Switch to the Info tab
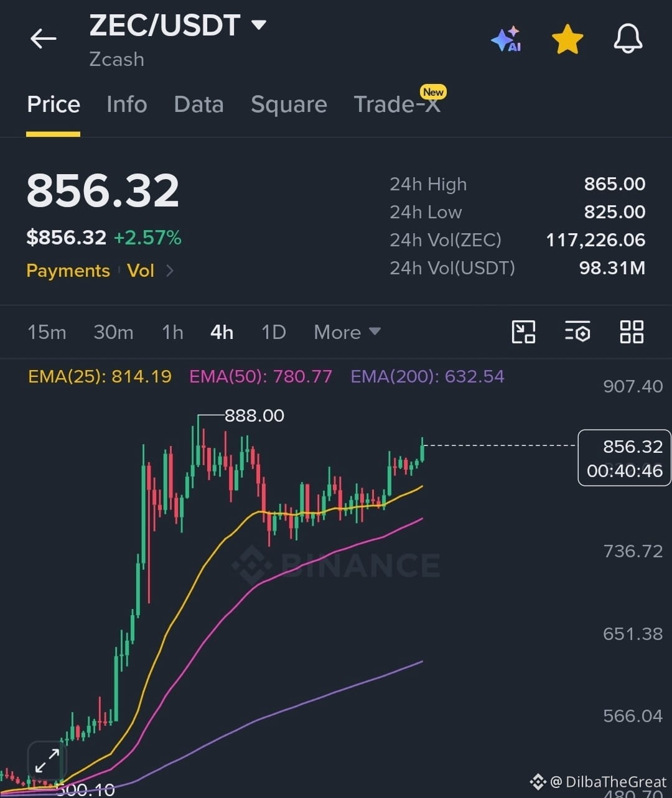This screenshot has height=798, width=672. coord(126,104)
